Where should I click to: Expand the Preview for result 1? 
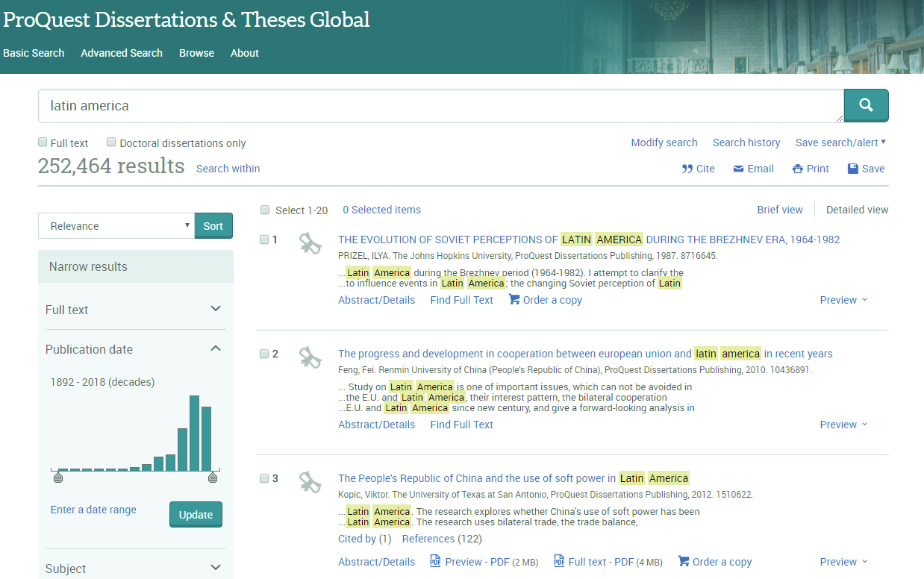pos(843,300)
